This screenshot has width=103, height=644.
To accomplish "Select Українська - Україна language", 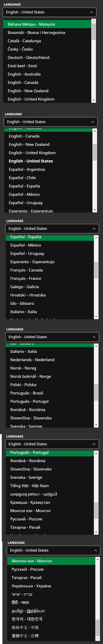I will (x=51, y=586).
